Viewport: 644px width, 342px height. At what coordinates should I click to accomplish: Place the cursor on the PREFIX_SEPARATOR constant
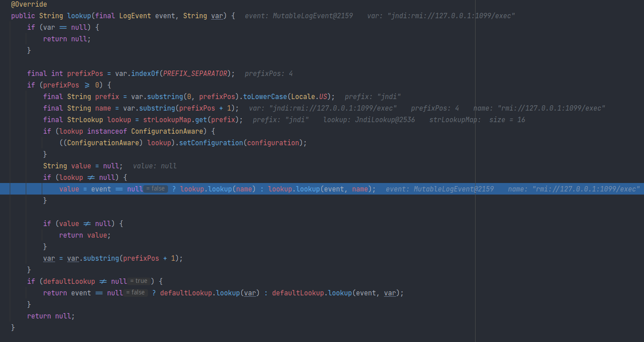(x=196, y=73)
